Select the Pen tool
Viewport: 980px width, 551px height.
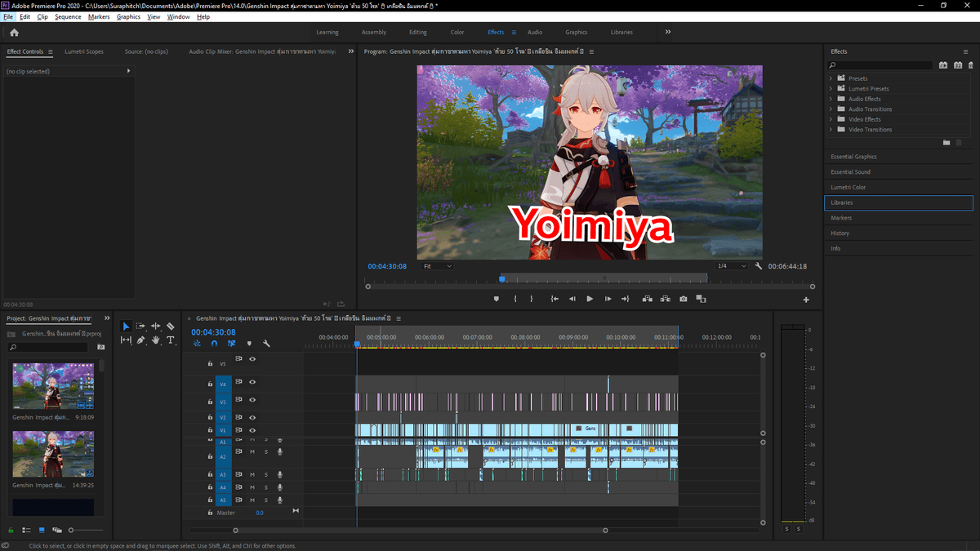[140, 340]
